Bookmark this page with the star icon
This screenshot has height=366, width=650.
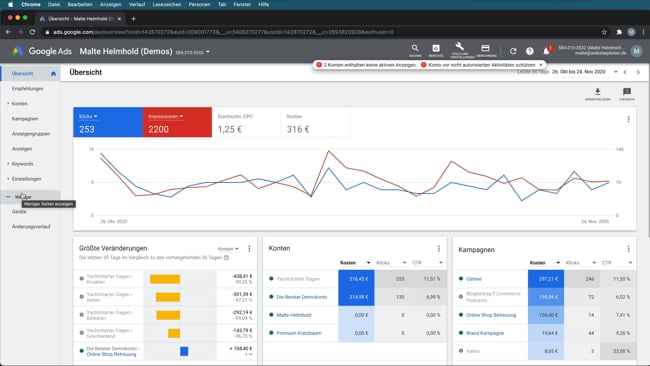coord(604,32)
